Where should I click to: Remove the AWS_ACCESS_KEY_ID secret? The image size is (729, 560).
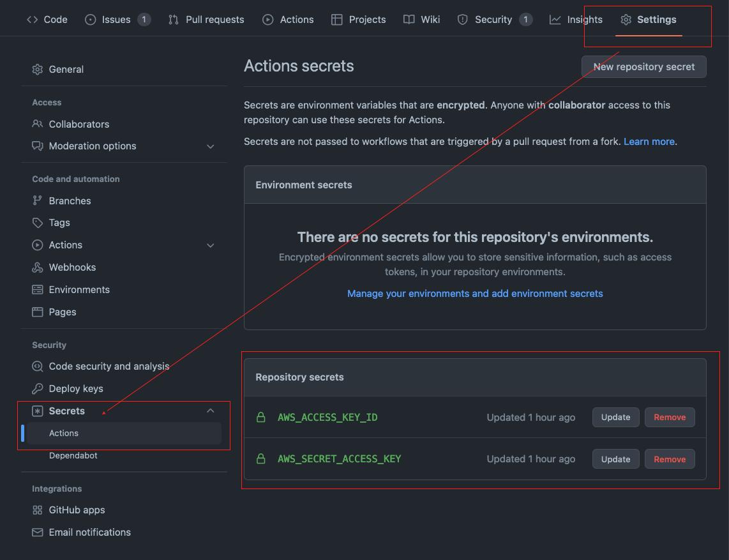coord(670,417)
